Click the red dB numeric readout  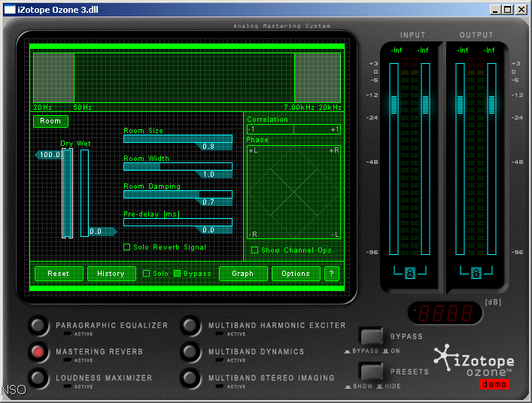(x=445, y=313)
